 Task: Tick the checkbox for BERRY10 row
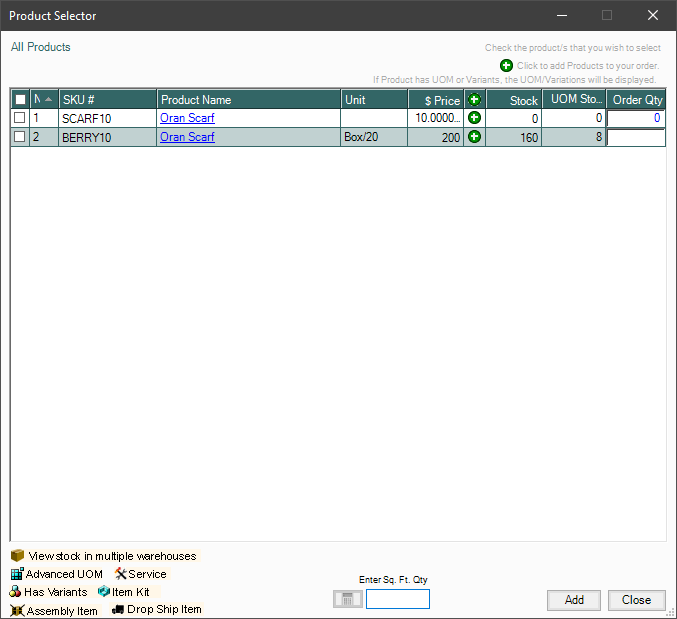[x=20, y=137]
